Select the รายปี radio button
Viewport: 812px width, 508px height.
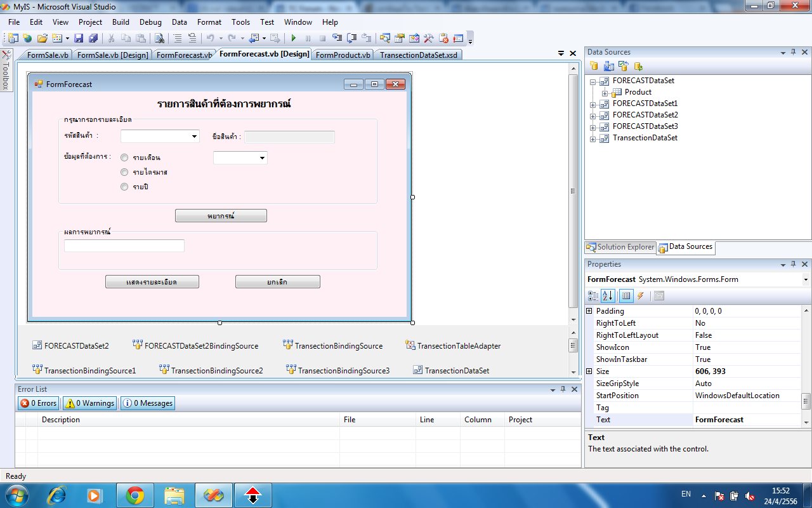point(124,187)
